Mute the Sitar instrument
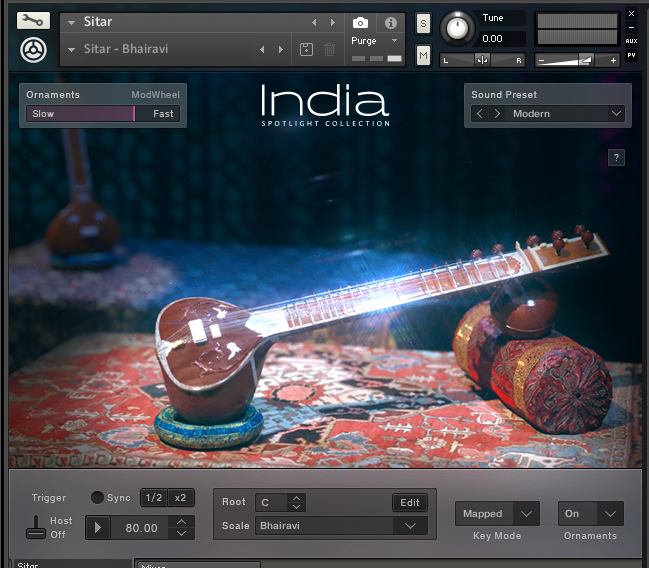 [x=423, y=55]
